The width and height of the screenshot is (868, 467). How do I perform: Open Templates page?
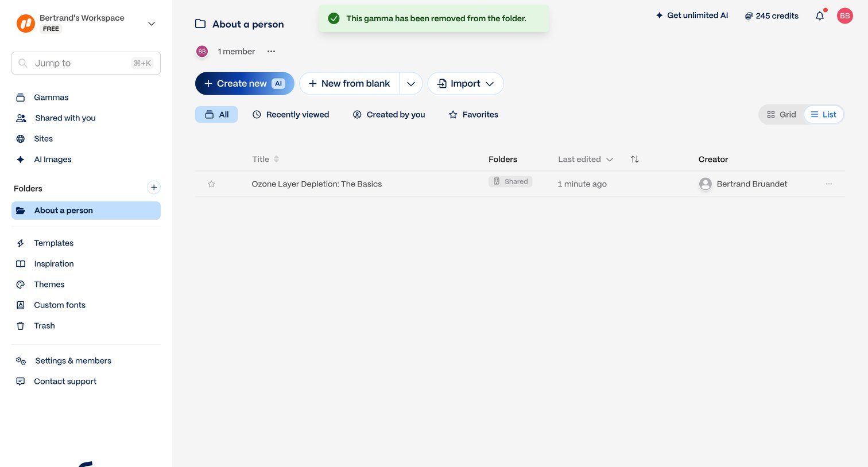click(53, 243)
